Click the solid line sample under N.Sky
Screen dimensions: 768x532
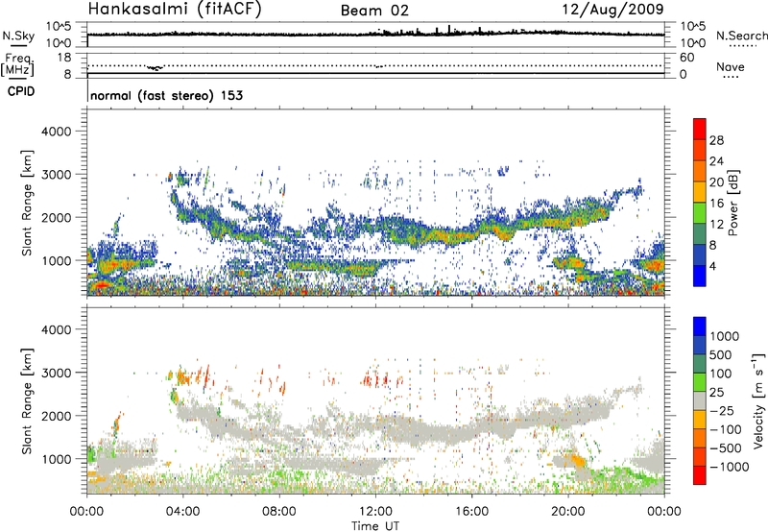(18, 45)
